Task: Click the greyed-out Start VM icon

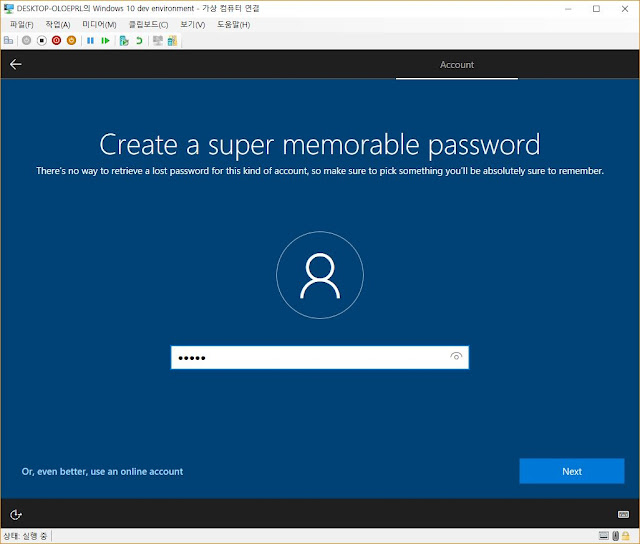Action: coord(27,40)
